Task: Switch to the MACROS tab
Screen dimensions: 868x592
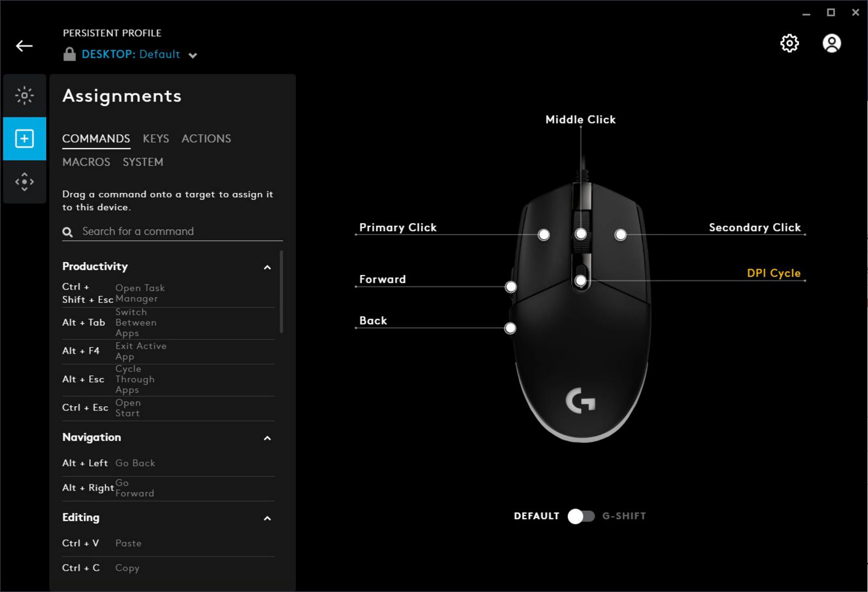Action: (86, 162)
